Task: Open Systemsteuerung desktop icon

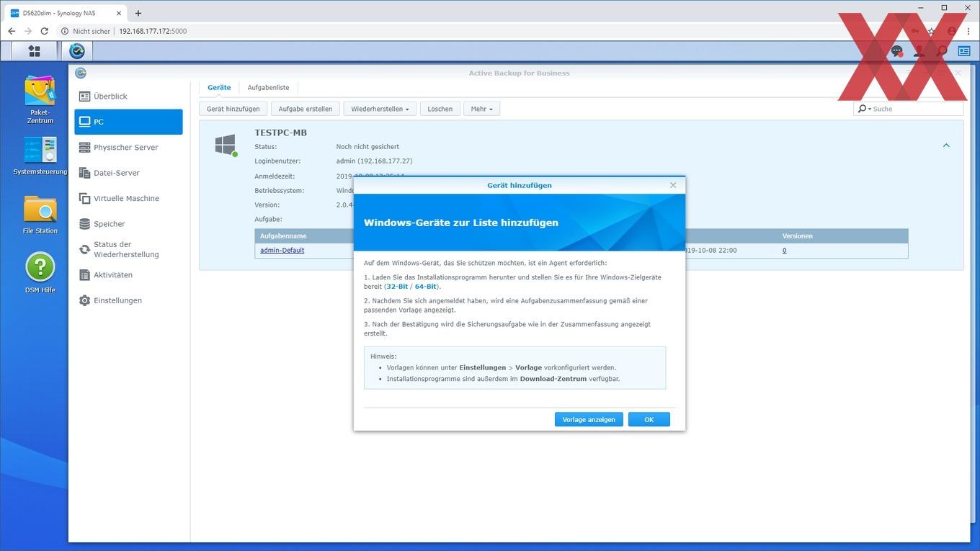Action: (x=40, y=156)
